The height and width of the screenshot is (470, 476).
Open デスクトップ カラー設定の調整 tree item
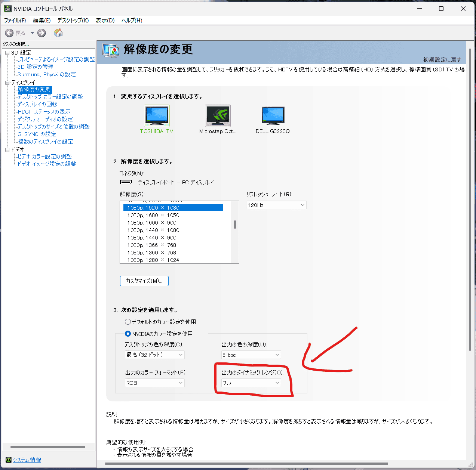pyautogui.click(x=50, y=97)
